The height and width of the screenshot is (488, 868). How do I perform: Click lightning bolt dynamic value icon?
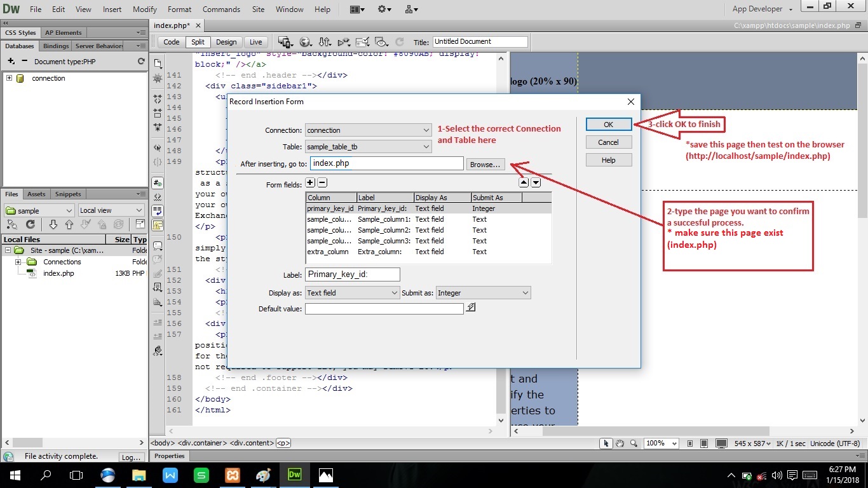pos(471,308)
